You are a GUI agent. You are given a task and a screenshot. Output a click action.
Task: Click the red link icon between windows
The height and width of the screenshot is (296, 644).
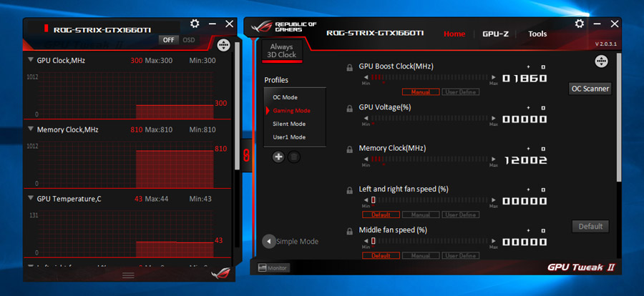[248, 154]
